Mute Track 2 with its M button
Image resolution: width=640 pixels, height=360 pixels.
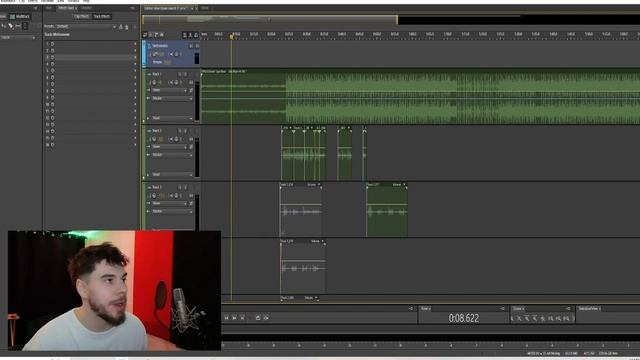[180, 131]
